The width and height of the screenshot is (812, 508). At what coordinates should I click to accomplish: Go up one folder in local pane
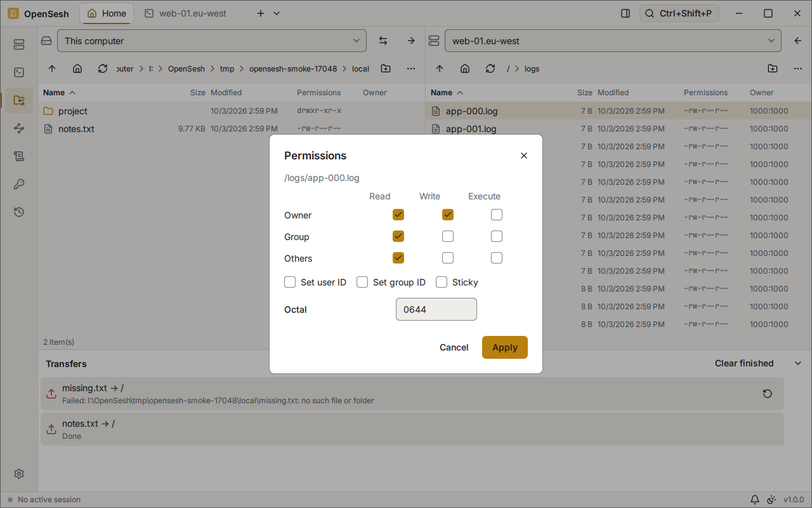[x=52, y=69]
